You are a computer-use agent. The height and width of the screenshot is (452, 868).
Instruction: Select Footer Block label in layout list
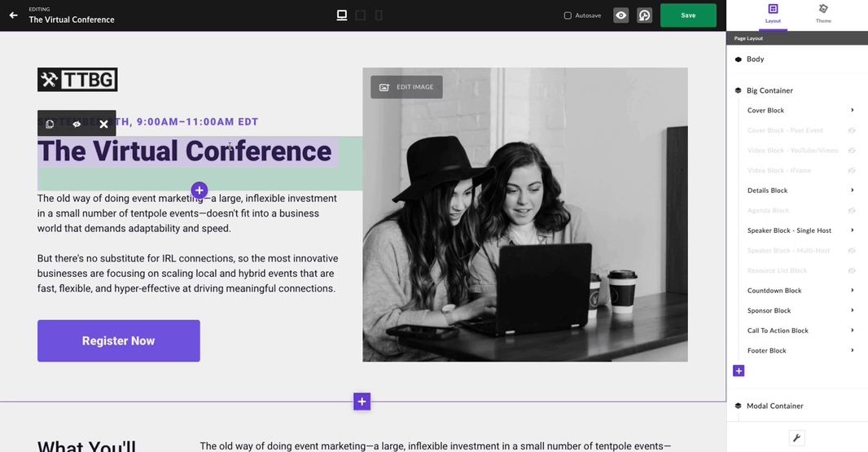[767, 350]
